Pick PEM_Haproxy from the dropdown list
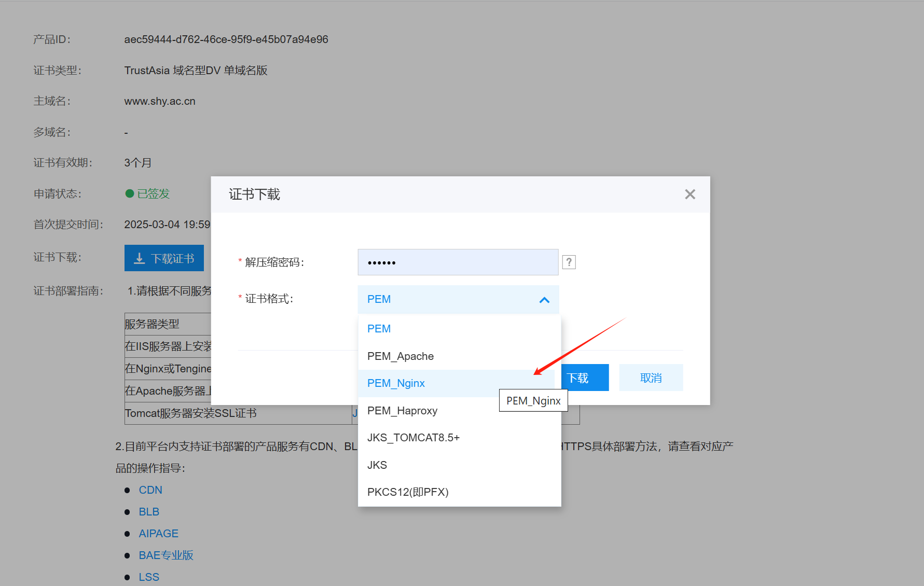 [402, 411]
